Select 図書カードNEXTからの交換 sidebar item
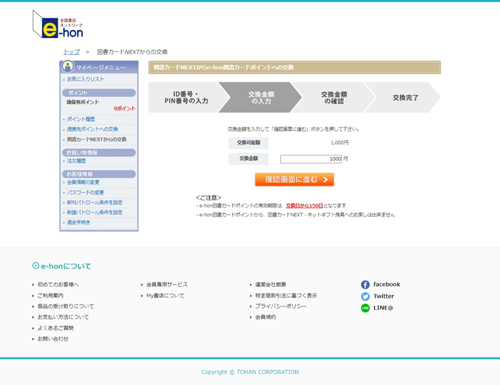Viewport: 500px width, 385px height. 96,139
